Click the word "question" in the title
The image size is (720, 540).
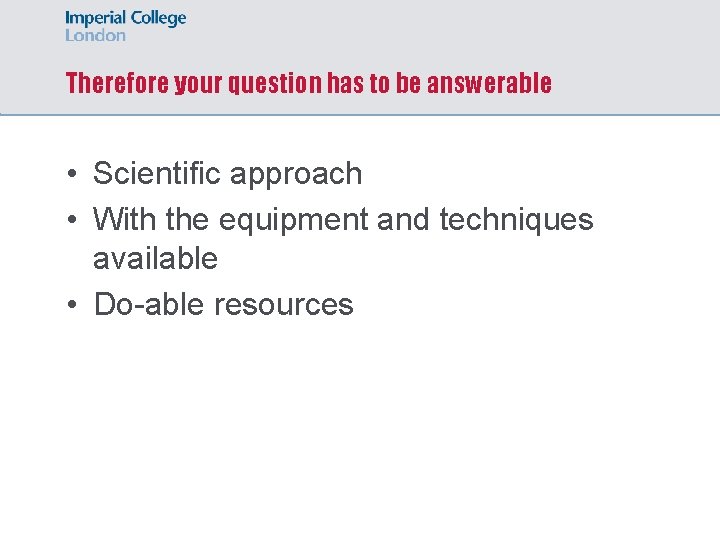[275, 84]
